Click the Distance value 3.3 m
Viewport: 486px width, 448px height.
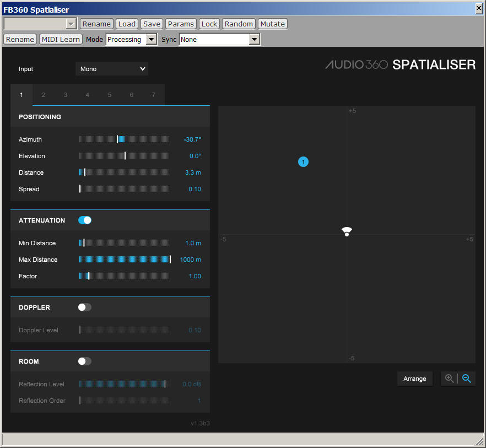point(193,172)
